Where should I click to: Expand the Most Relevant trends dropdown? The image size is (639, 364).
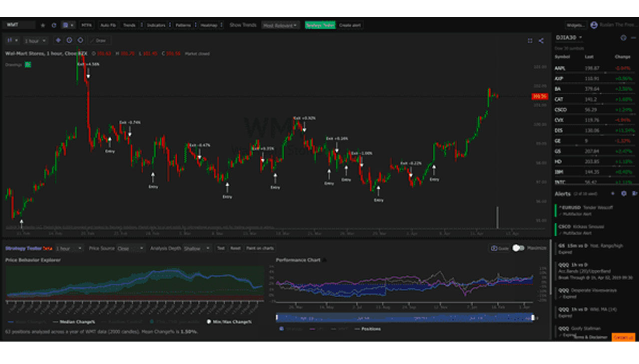coord(280,25)
